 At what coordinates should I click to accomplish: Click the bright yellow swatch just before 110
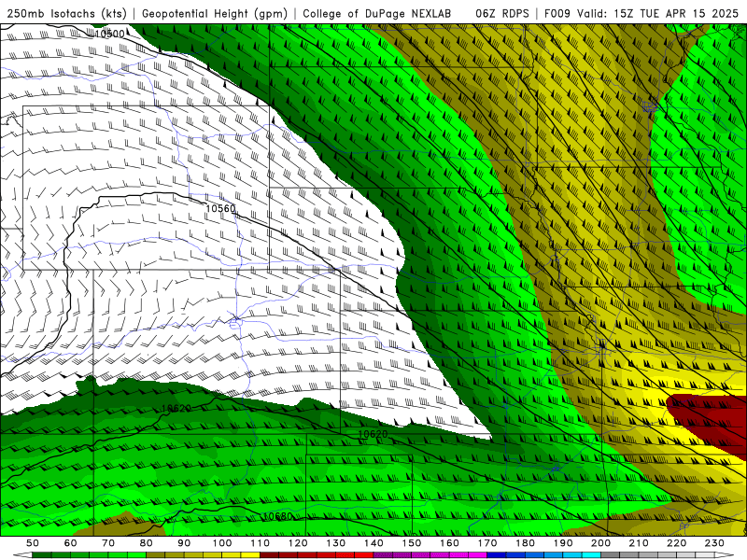pyautogui.click(x=250, y=555)
